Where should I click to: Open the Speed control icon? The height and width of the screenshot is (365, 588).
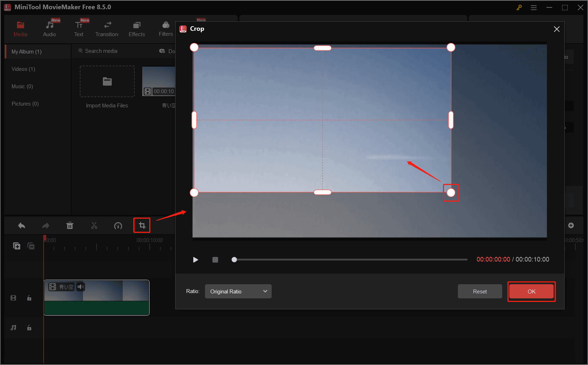[118, 225]
